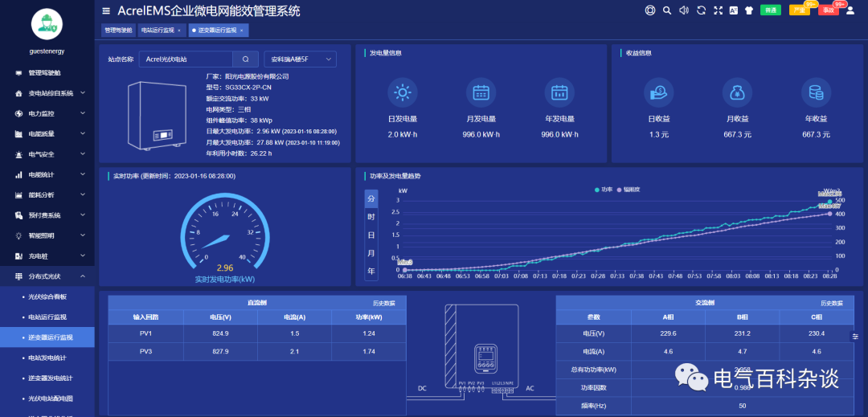Change the theme with the shirt icon

pos(749,10)
